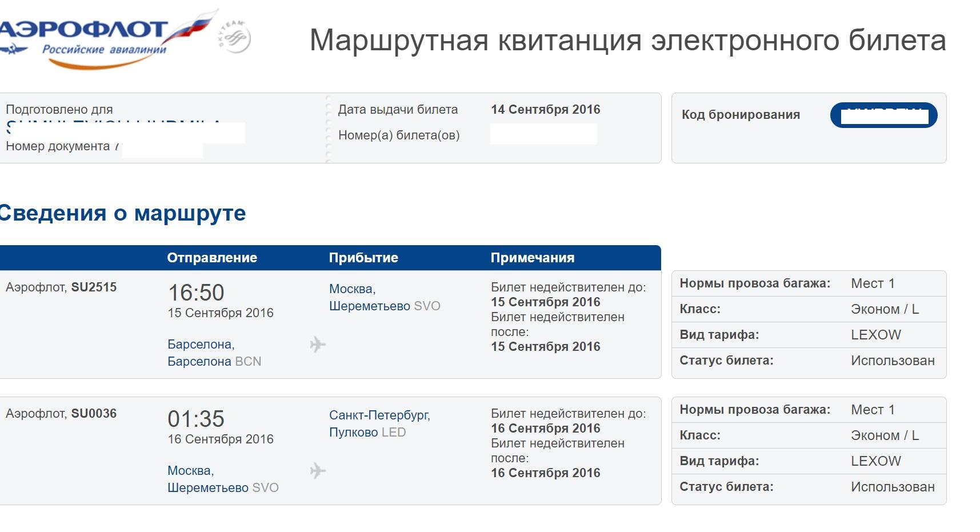
Task: Select the Прибытие column header
Action: pyautogui.click(x=363, y=258)
